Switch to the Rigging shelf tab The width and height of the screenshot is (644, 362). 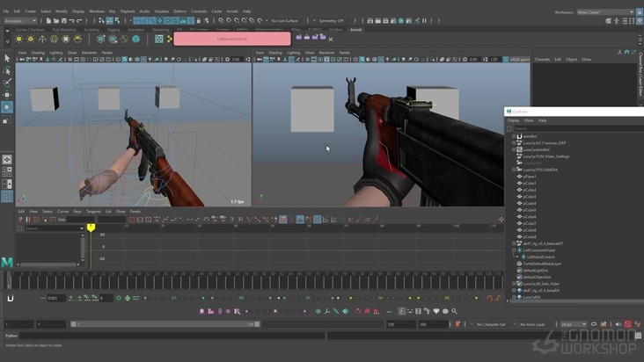coord(114,29)
